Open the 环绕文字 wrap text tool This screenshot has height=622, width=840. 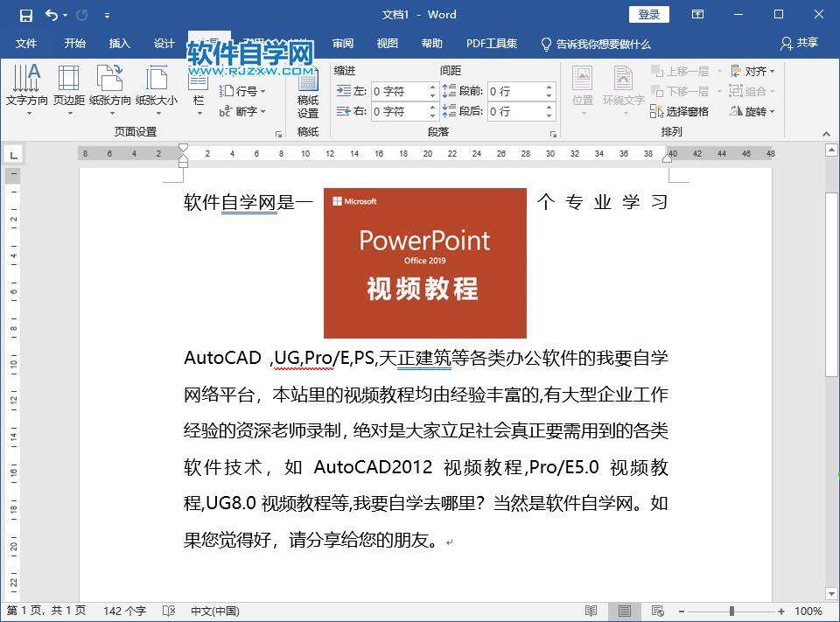pyautogui.click(x=623, y=90)
